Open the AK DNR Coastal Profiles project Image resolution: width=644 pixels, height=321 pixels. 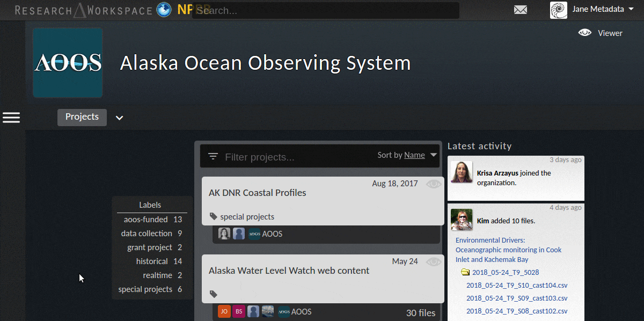pyautogui.click(x=258, y=193)
